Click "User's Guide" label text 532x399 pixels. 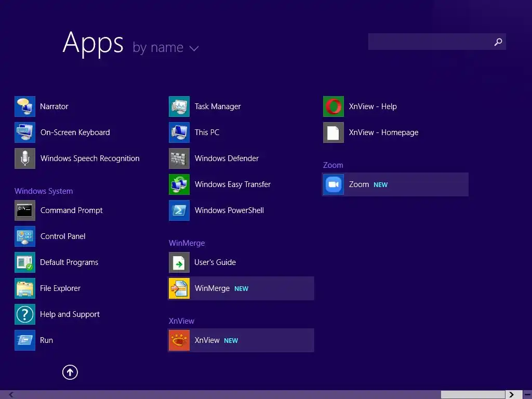pos(215,262)
